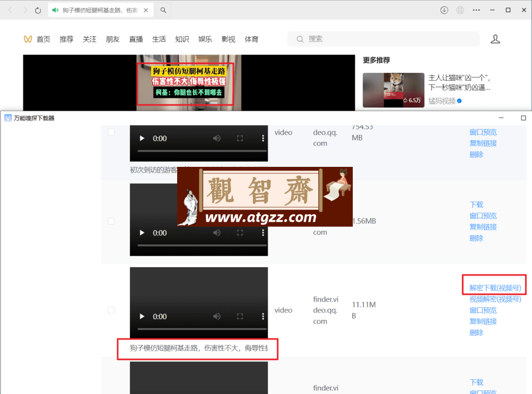Click 下载 for 1.56MB video
Screen dimensions: 532x394
[476, 205]
